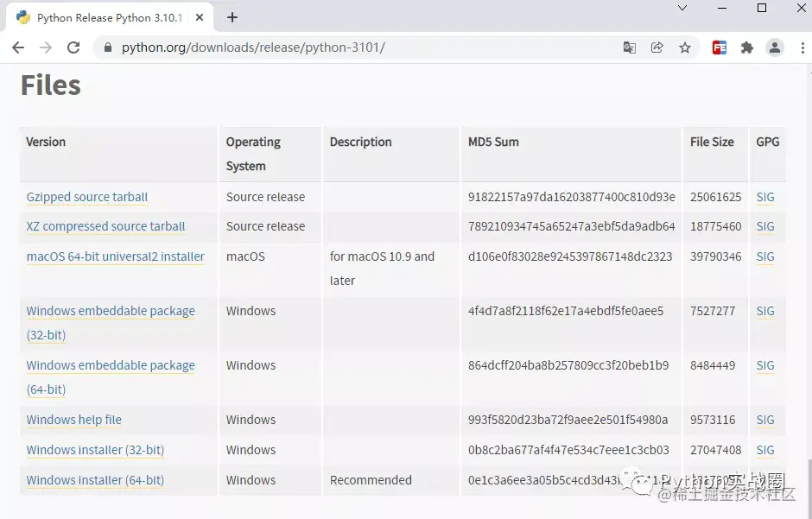Viewport: 812px width, 519px height.
Task: Bookmark this page with the star
Action: [685, 47]
